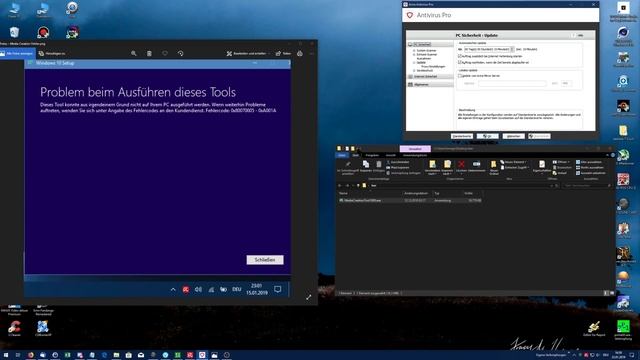The height and width of the screenshot is (360, 640).
Task: Select Proxy-Einstellungen in Antivirus tree
Action: [x=433, y=67]
